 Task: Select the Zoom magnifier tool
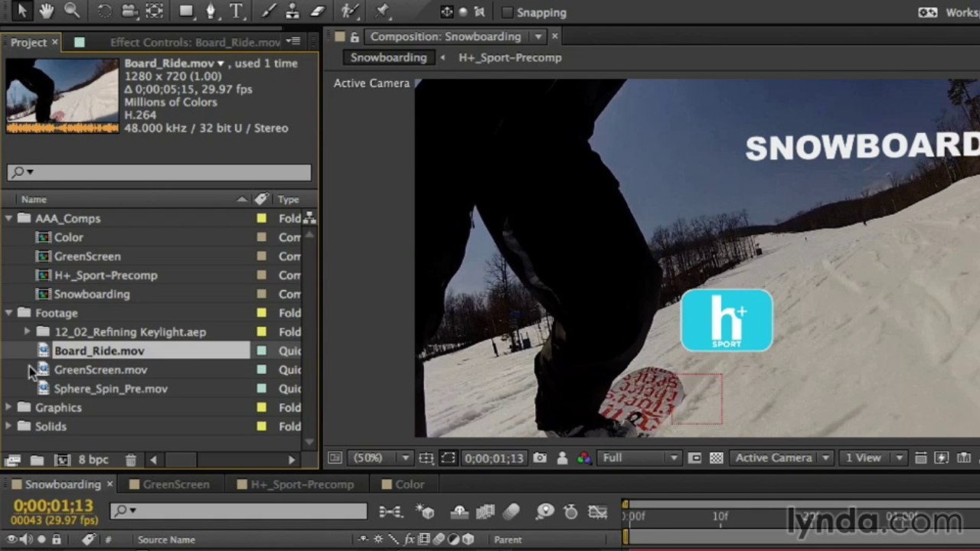(x=72, y=11)
